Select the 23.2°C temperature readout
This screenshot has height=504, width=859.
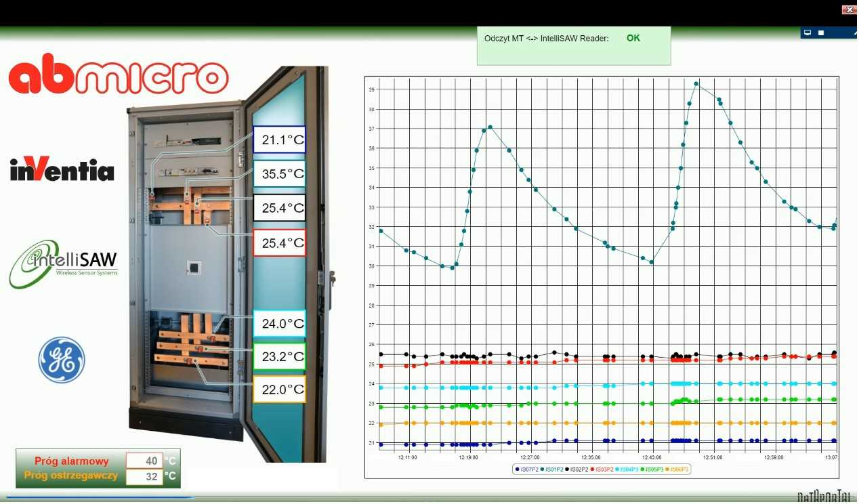[279, 356]
